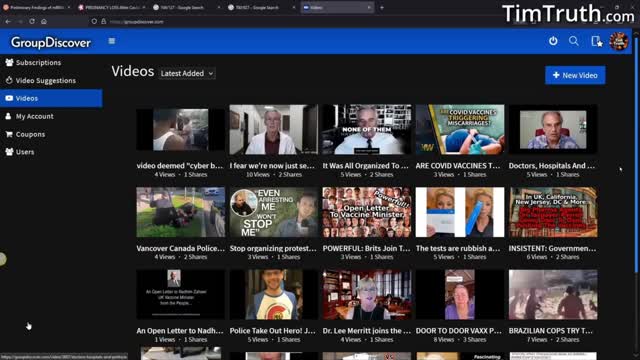Open search with the magnifier icon

(x=573, y=41)
